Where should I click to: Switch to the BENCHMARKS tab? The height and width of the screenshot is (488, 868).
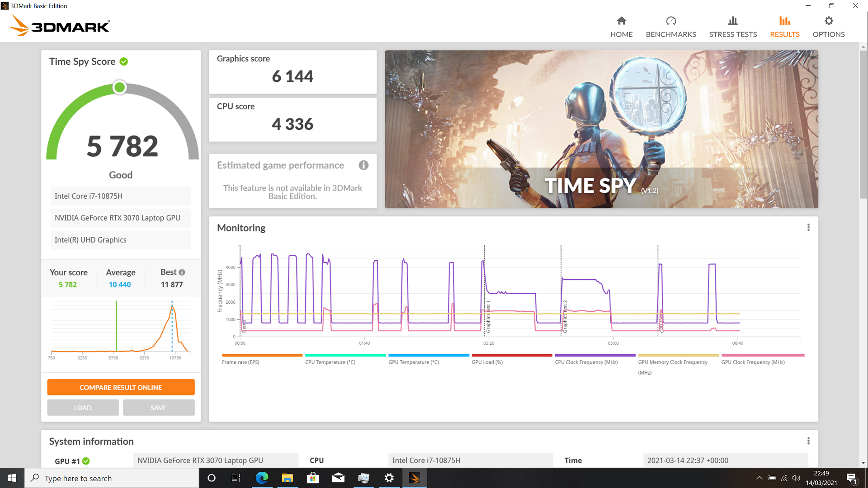[x=671, y=27]
